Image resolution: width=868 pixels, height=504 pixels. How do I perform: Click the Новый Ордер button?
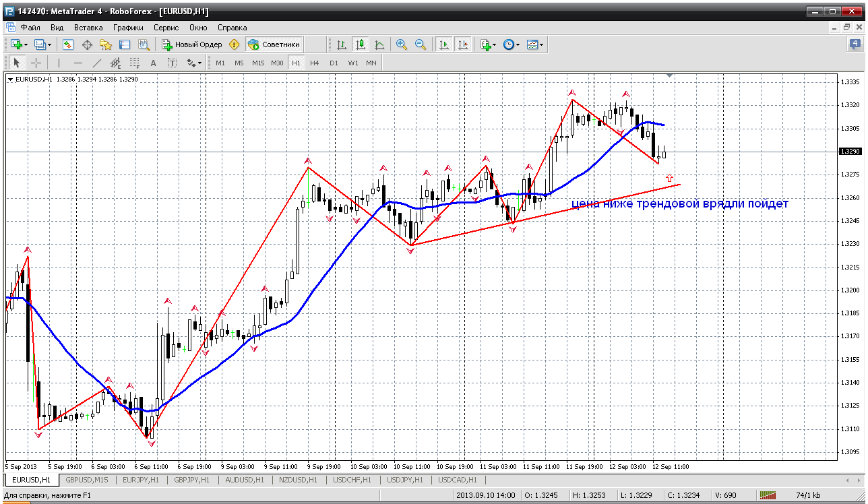[192, 44]
